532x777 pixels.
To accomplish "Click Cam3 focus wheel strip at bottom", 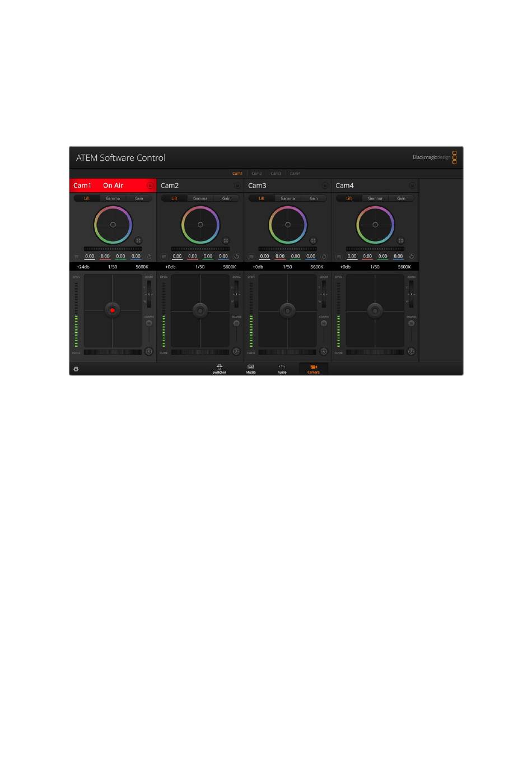I will [287, 352].
